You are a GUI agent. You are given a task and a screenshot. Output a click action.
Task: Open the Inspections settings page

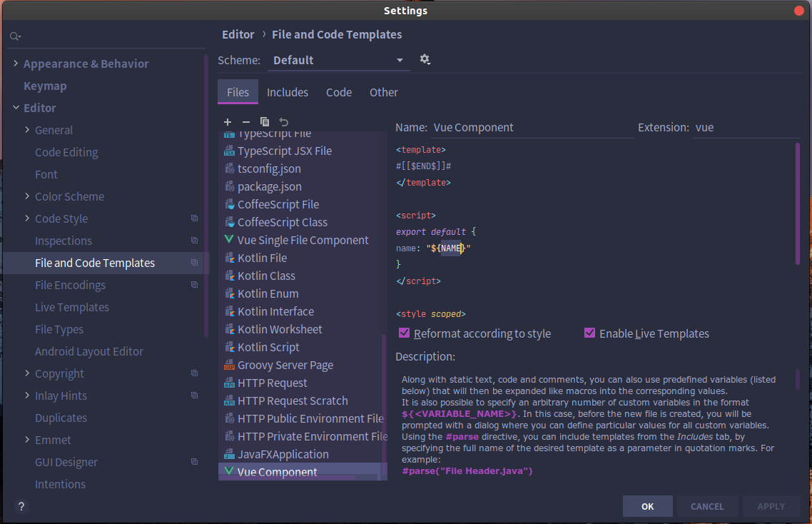64,241
